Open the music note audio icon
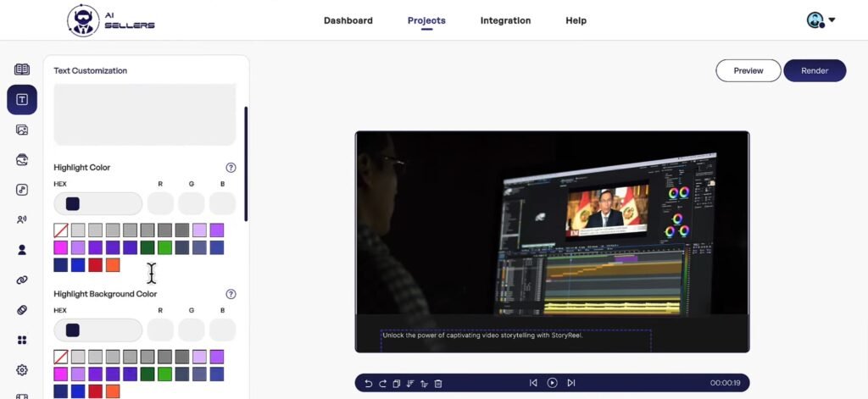Image resolution: width=868 pixels, height=399 pixels. 22,190
